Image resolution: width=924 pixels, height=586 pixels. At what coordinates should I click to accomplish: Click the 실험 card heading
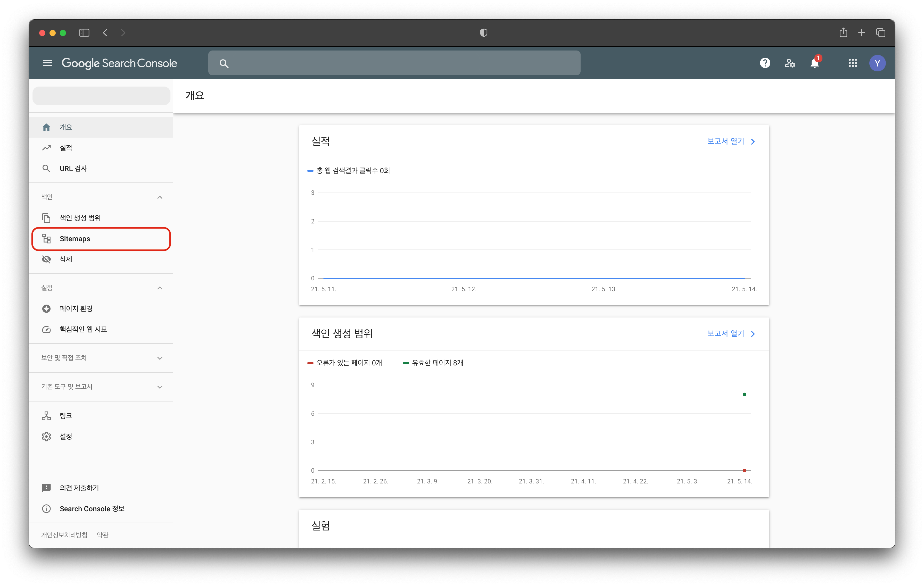[x=321, y=526]
